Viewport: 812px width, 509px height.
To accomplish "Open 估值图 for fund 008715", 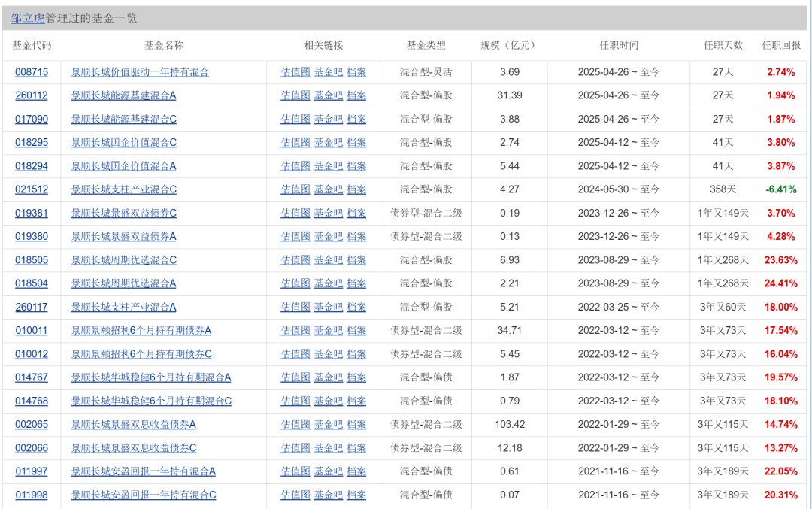I will pyautogui.click(x=295, y=72).
